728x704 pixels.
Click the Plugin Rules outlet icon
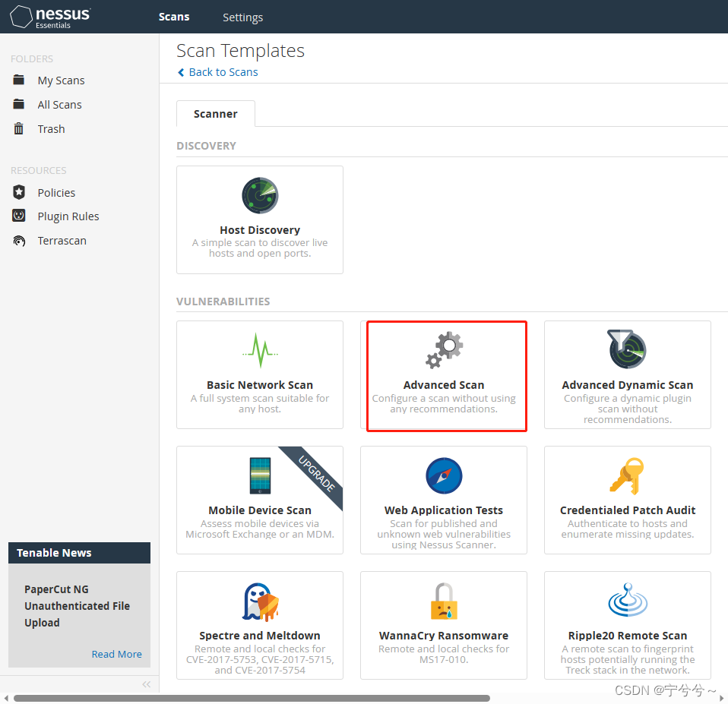[18, 216]
